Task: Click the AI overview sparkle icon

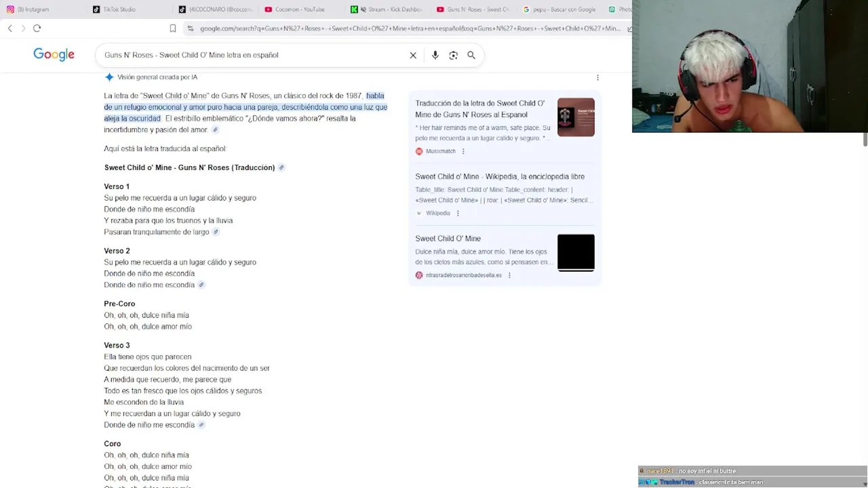Action: click(x=109, y=77)
